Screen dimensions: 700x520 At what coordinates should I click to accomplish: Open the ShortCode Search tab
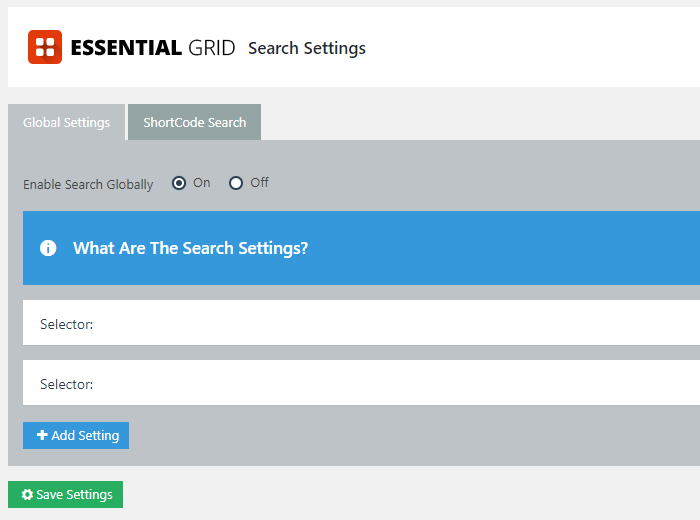pyautogui.click(x=194, y=123)
